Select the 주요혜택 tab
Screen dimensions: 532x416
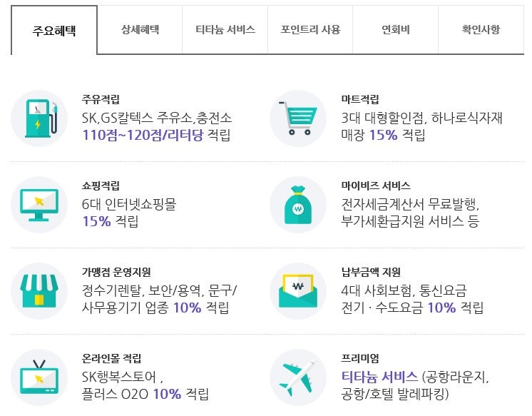coord(54,30)
